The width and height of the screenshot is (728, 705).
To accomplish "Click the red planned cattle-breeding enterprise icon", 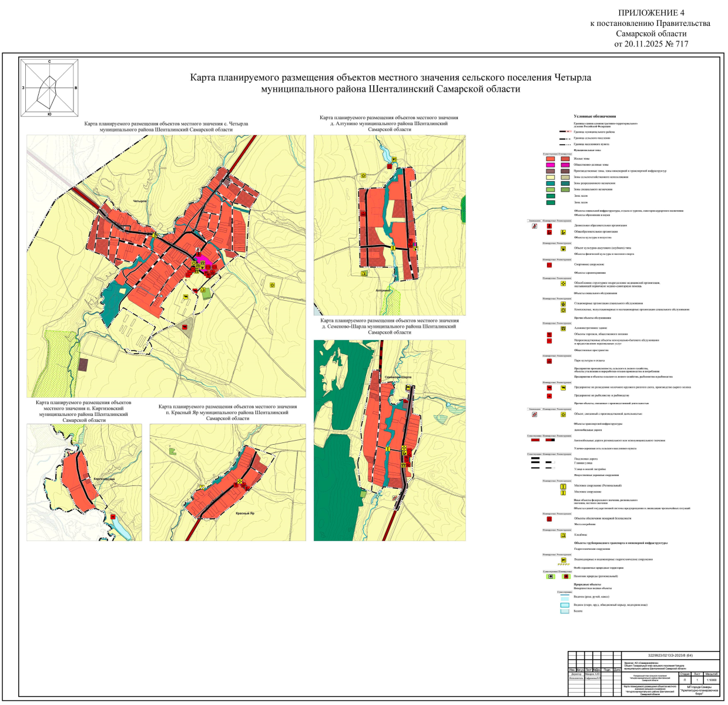I will (549, 388).
